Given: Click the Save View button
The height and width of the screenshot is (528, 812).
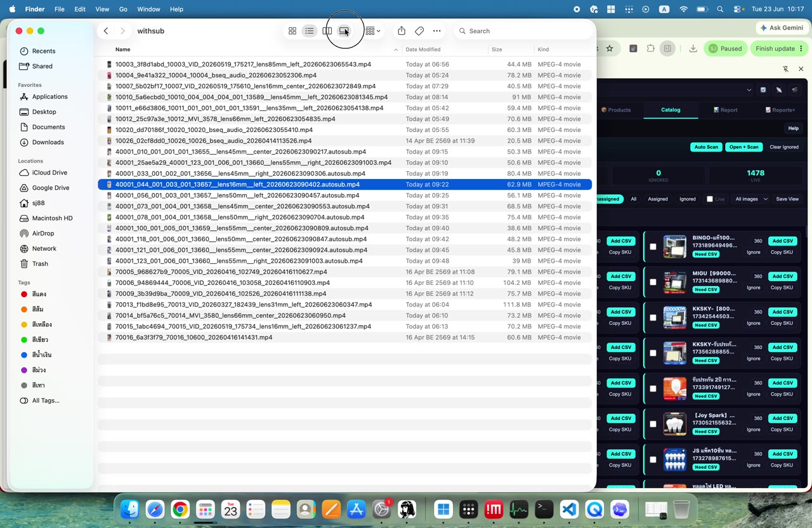Looking at the screenshot, I should coord(787,199).
